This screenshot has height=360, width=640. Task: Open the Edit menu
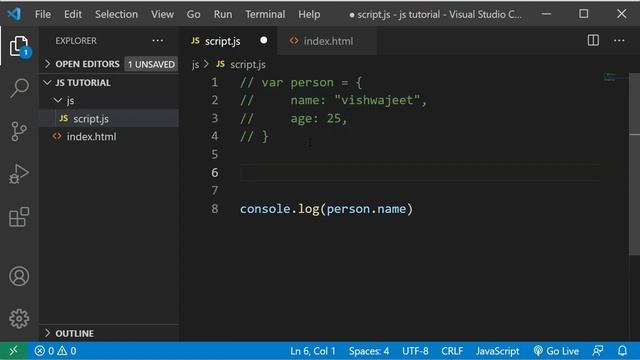pos(73,14)
